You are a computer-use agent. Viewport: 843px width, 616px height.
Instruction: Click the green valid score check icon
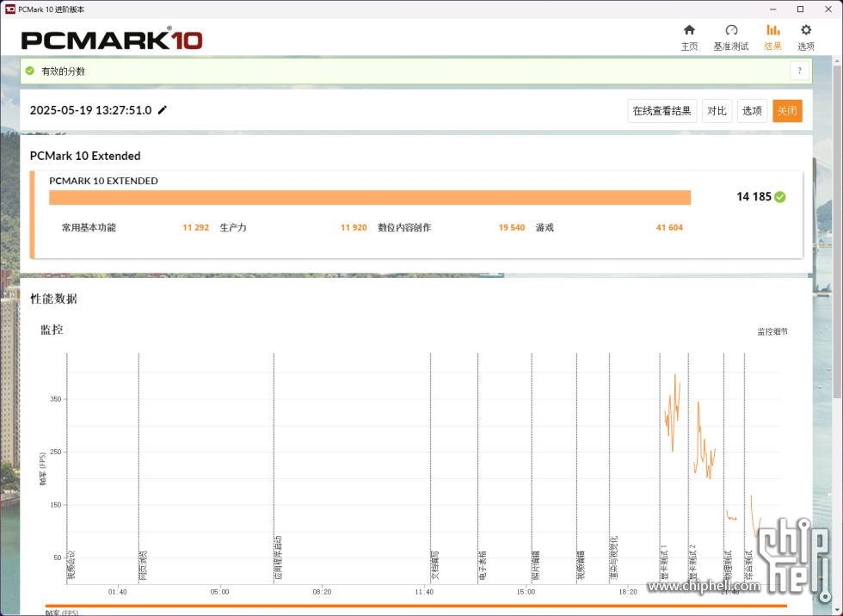(x=30, y=71)
